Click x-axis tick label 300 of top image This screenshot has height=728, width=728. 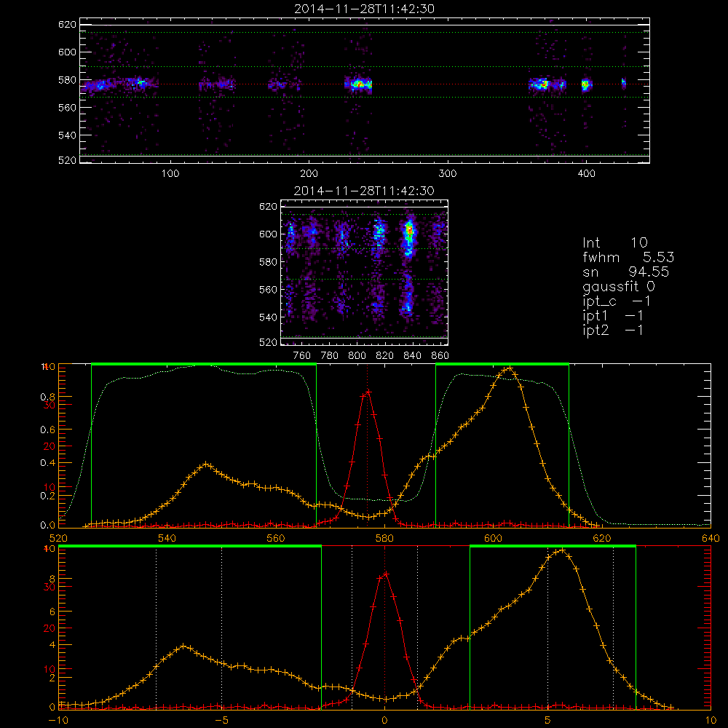click(448, 174)
